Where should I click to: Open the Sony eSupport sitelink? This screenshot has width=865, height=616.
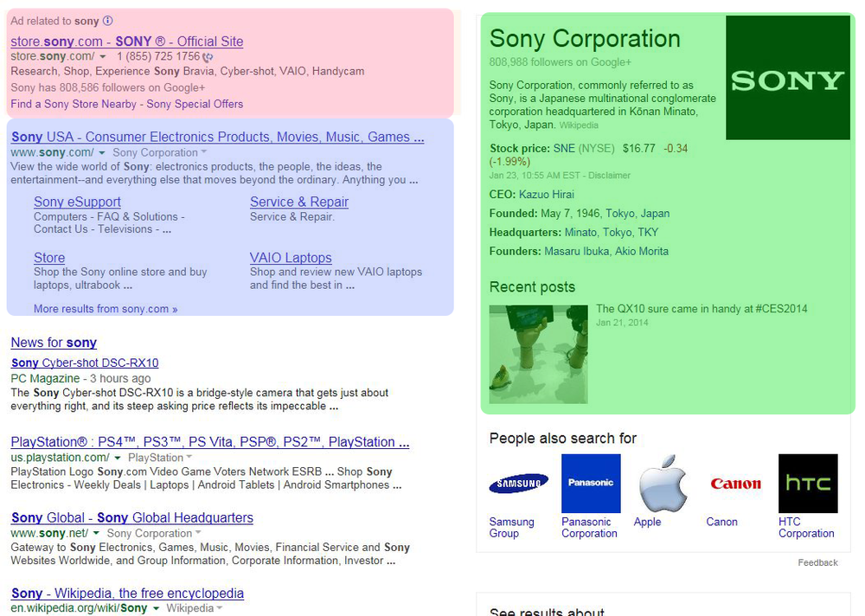point(77,202)
